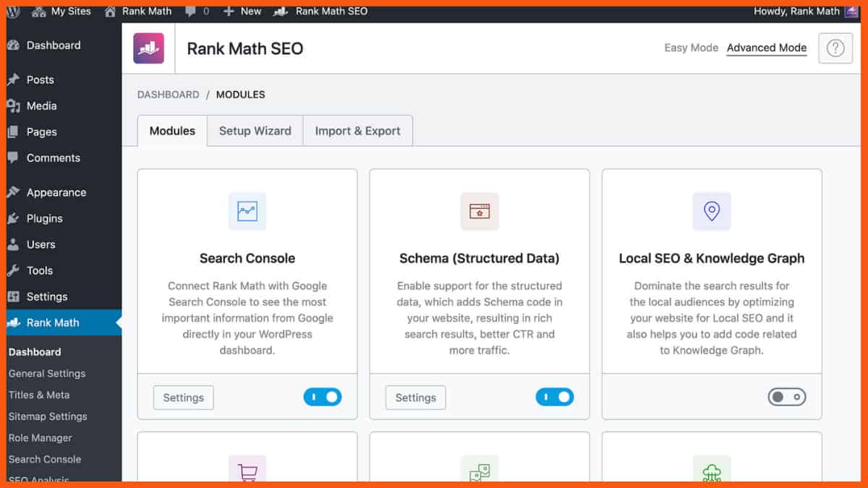Click the Search Console module icon

tap(247, 211)
